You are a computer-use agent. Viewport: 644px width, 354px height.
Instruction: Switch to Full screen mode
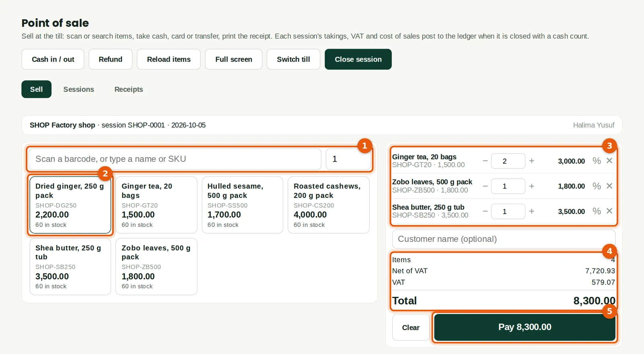pos(233,59)
